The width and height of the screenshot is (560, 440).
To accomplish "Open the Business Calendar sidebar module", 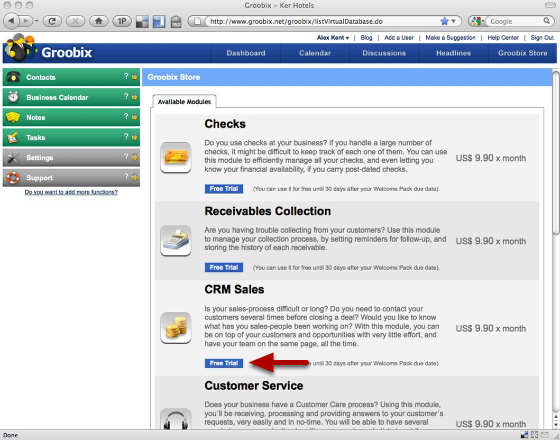I will 71,97.
